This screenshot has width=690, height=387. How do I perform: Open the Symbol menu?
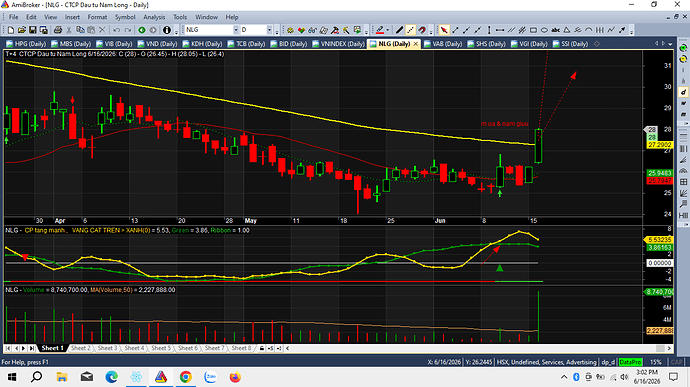(125, 17)
